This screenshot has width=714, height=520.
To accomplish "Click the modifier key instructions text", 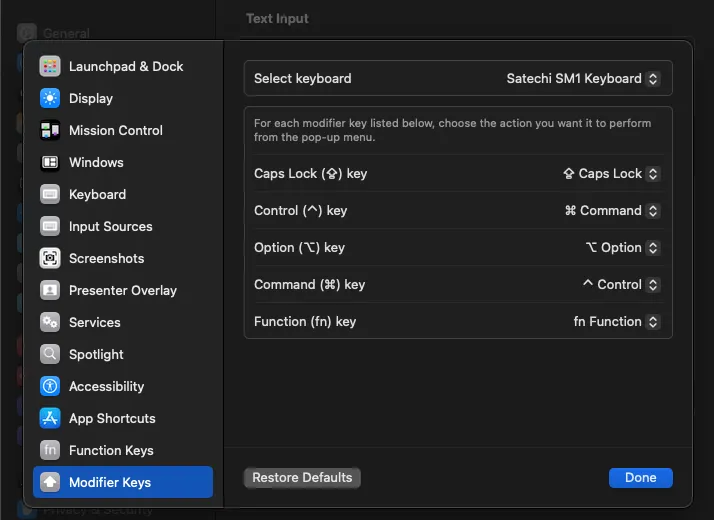I will 453,130.
